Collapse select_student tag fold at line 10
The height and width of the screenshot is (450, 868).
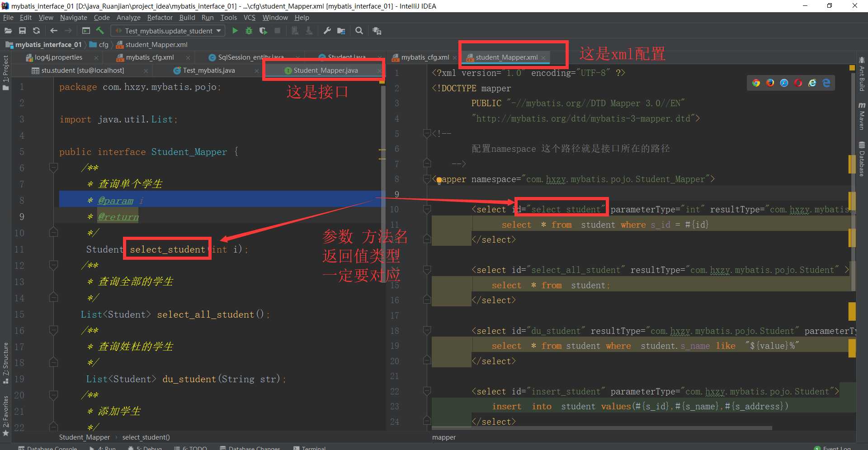pos(427,209)
